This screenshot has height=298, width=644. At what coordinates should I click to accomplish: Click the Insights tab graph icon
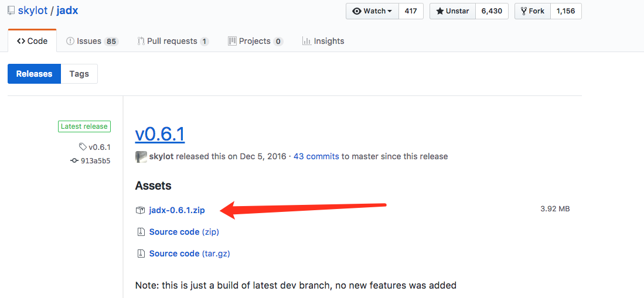click(x=306, y=41)
